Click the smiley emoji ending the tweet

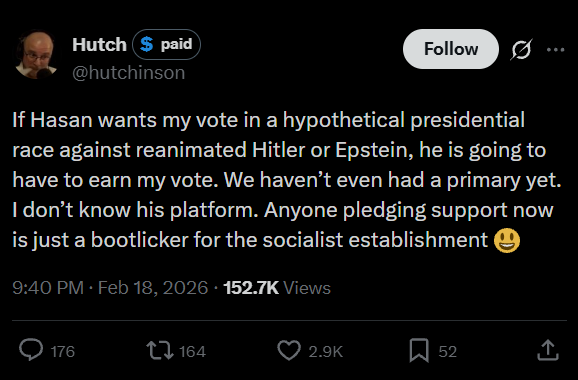click(x=507, y=240)
